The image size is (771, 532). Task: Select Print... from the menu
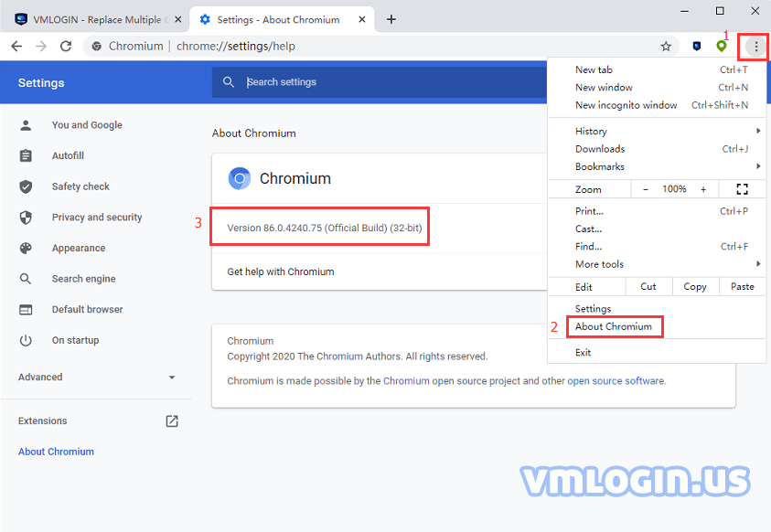657,211
